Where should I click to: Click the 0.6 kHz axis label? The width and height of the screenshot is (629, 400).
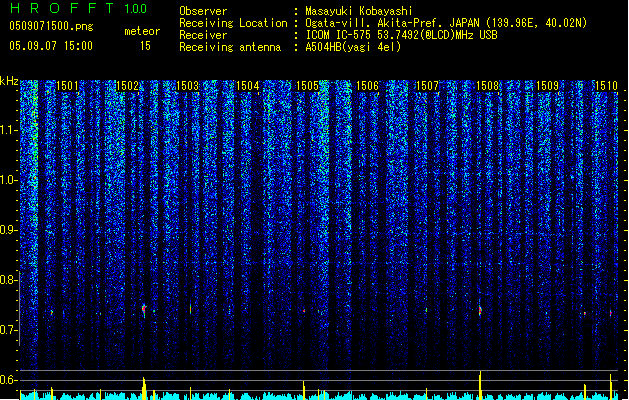8,380
